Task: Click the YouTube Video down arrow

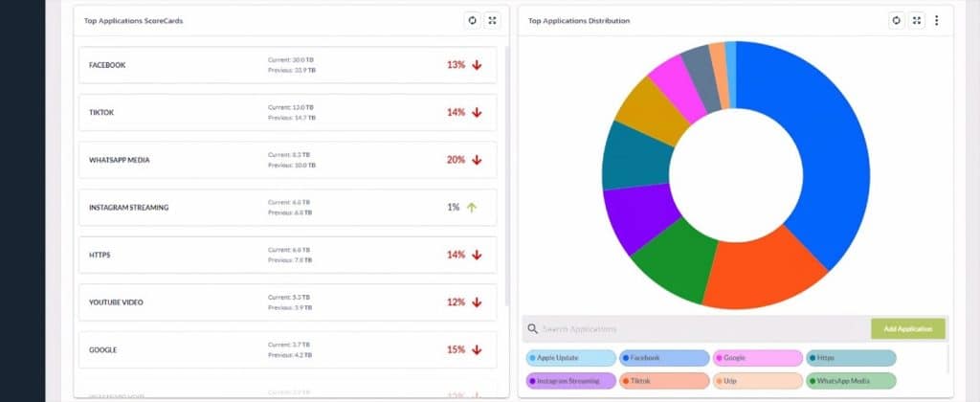Action: 477,302
